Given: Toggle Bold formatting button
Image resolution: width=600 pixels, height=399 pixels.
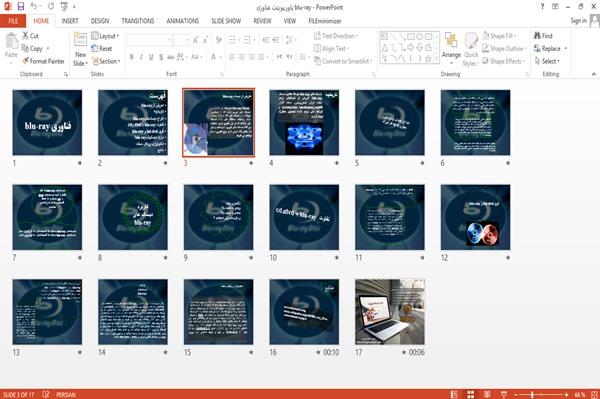Looking at the screenshot, I should click(x=132, y=57).
